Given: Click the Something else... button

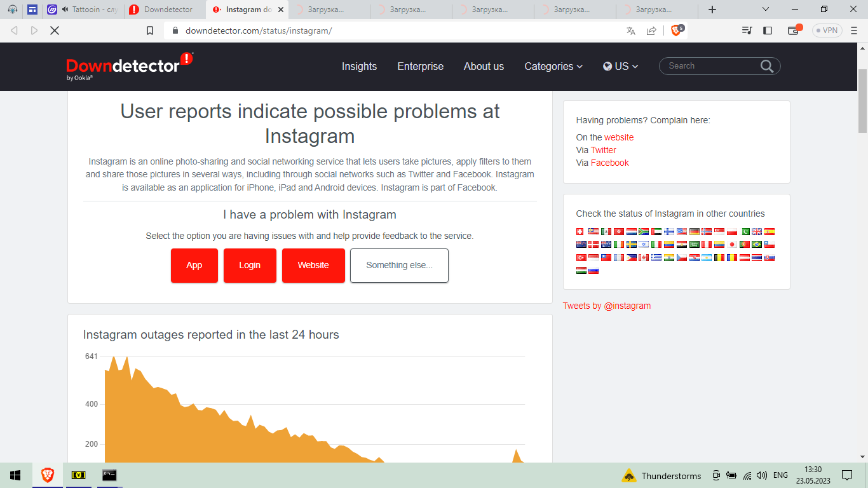Looking at the screenshot, I should click(x=399, y=266).
